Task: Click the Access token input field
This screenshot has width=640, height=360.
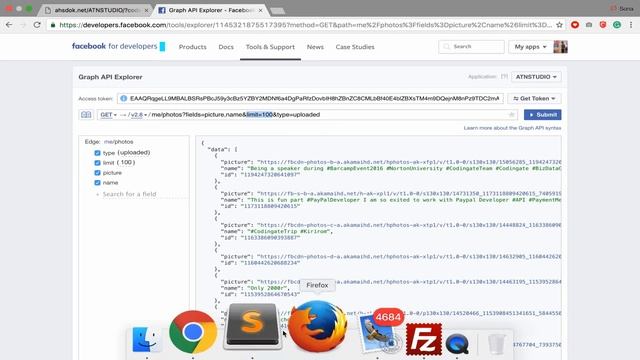Action: point(310,98)
